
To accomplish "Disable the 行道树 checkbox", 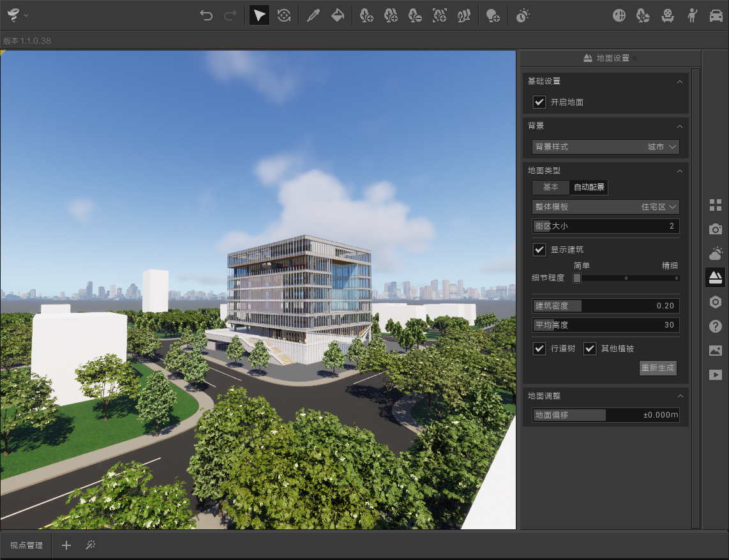I will pyautogui.click(x=539, y=349).
